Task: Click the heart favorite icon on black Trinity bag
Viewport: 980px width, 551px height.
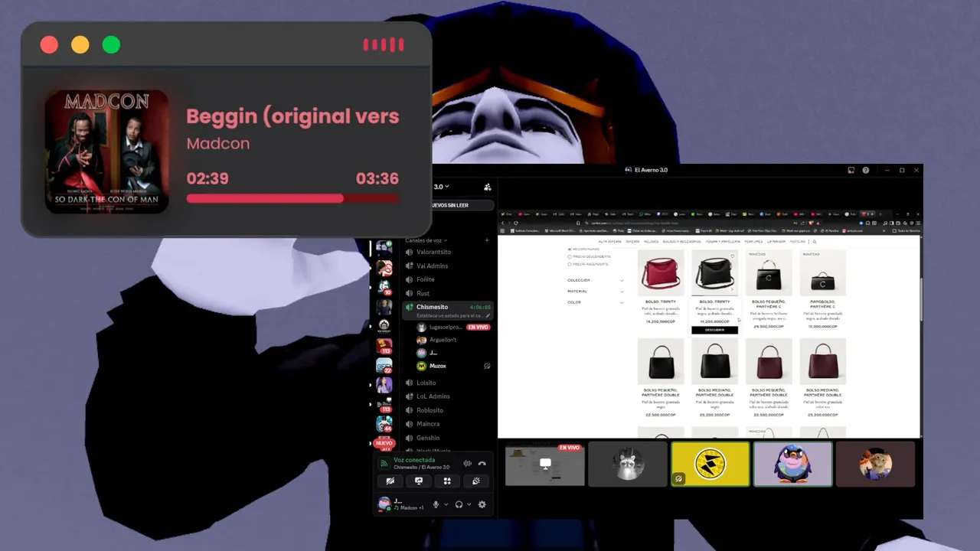Action: [x=733, y=256]
